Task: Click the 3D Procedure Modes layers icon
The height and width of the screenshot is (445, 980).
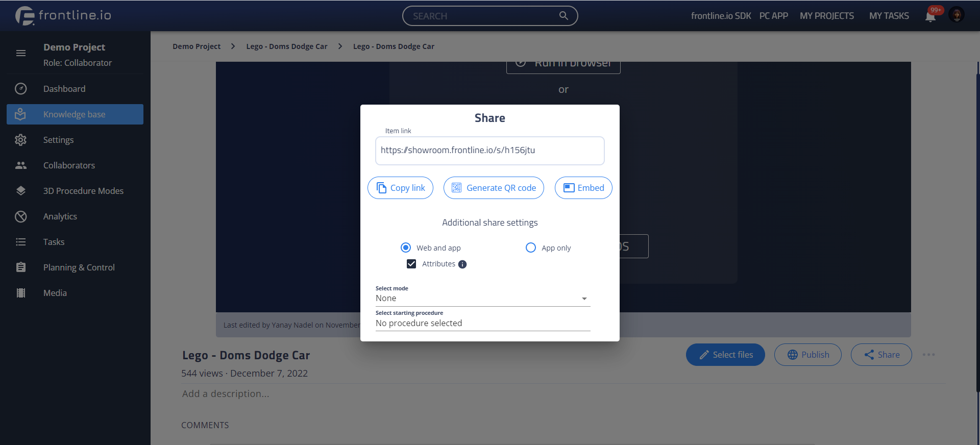Action: tap(21, 191)
